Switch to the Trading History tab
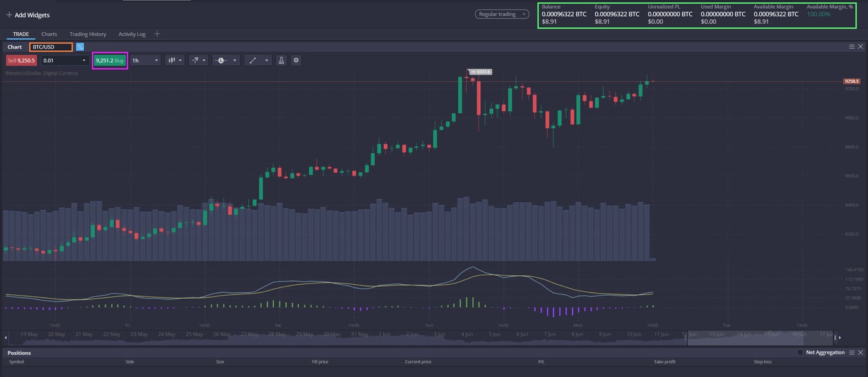Image resolution: width=868 pixels, height=377 pixels. click(88, 34)
